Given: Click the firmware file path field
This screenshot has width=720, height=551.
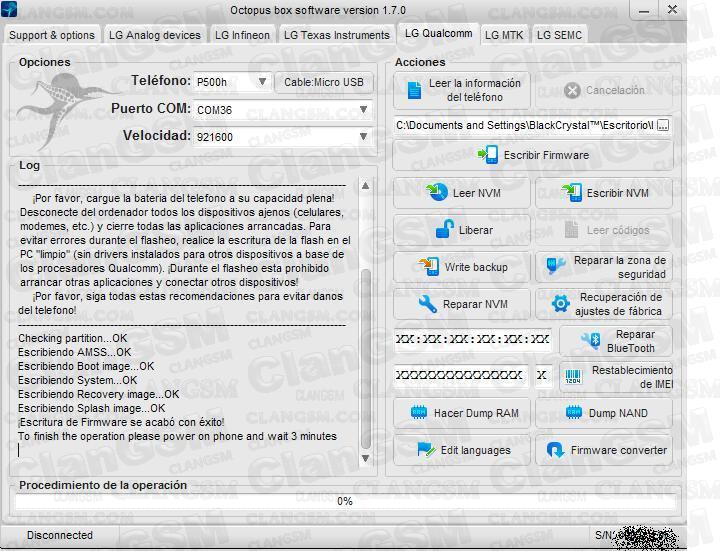Looking at the screenshot, I should point(524,126).
